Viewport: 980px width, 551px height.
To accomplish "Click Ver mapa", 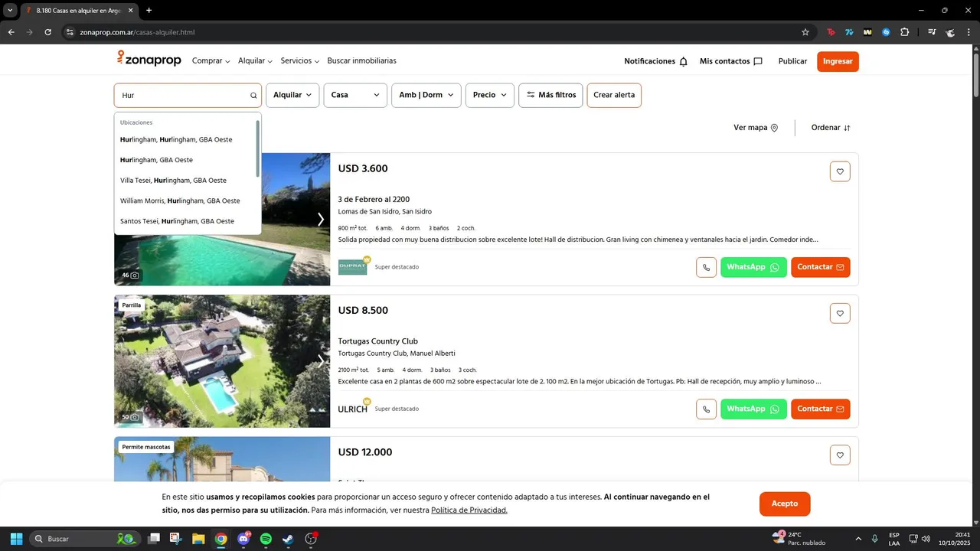I will pyautogui.click(x=756, y=128).
